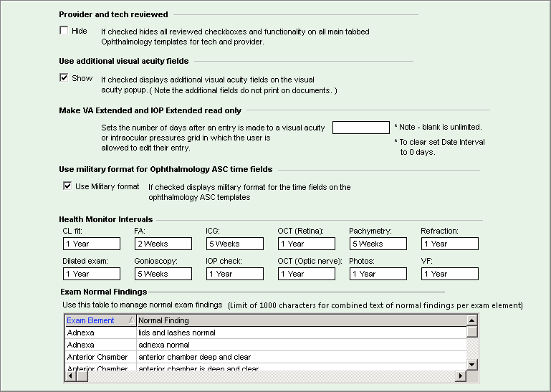
Task: Uncheck the Show additional visual acuity checkbox
Action: 64,77
